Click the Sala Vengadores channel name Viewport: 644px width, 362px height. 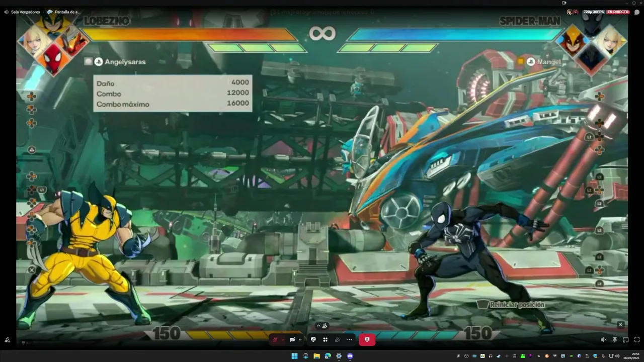(25, 12)
